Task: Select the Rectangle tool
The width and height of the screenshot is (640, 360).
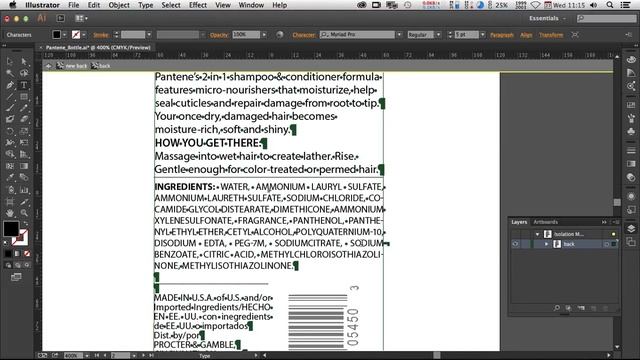Action: point(24,97)
